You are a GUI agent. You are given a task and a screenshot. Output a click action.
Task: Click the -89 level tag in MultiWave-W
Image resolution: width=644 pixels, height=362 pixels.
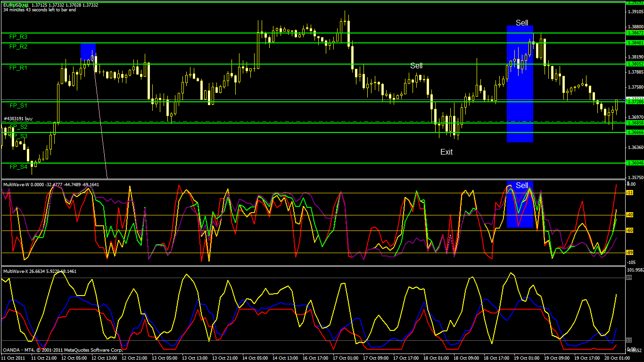(x=630, y=252)
